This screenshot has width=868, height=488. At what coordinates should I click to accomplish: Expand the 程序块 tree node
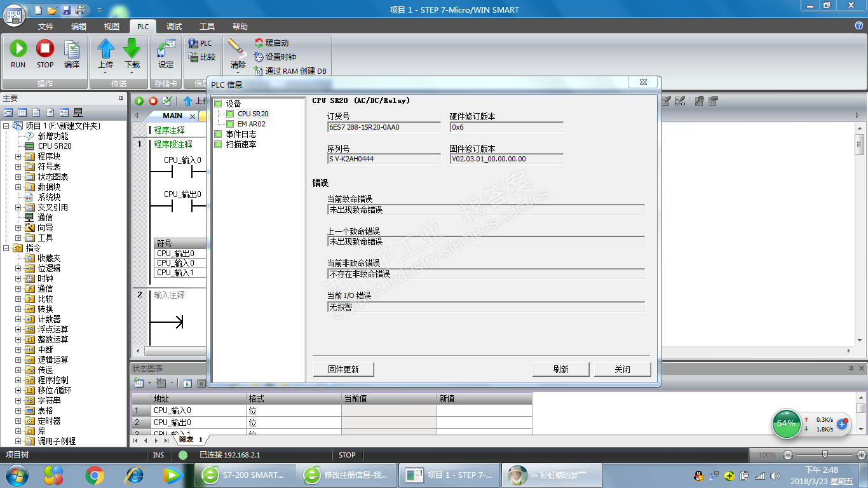18,156
